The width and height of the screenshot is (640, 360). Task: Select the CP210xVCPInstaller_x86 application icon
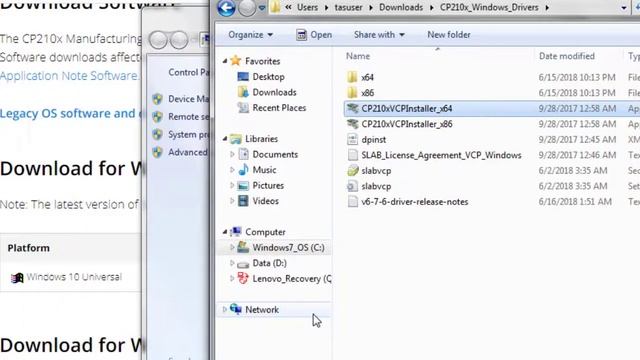click(x=352, y=124)
